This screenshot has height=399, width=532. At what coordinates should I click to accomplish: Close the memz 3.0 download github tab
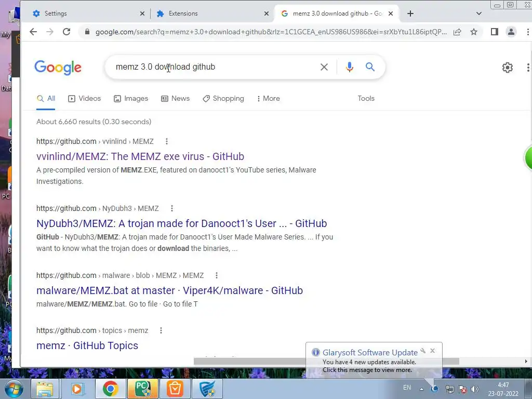(x=391, y=14)
